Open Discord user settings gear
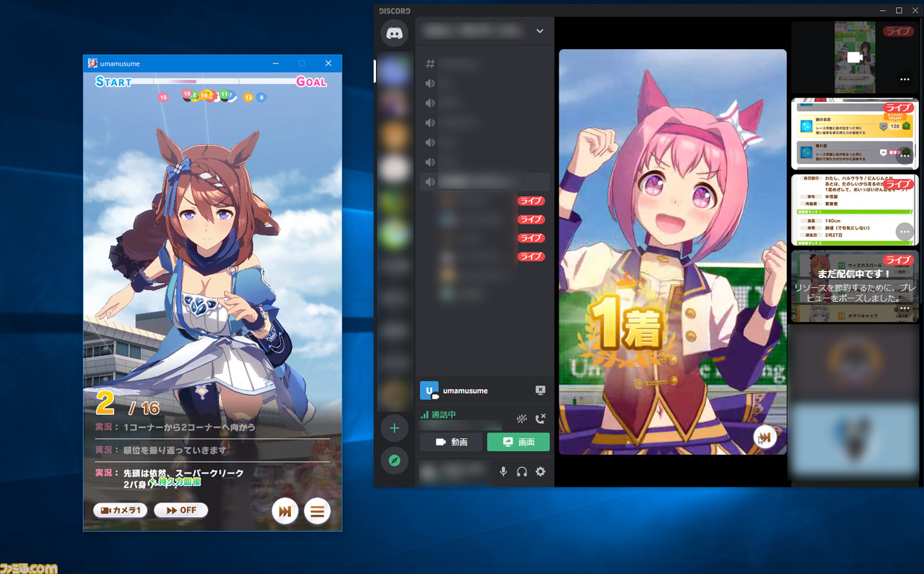The width and height of the screenshot is (924, 574). [x=540, y=471]
